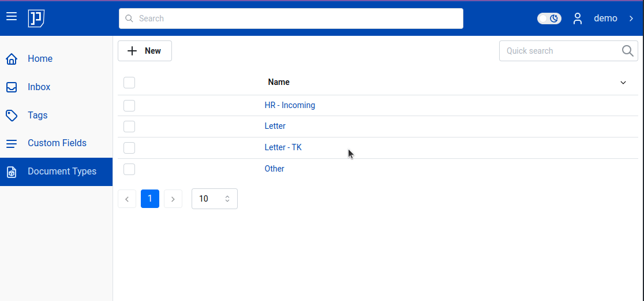
Task: Open the hamburger menu icon
Action: [x=12, y=16]
